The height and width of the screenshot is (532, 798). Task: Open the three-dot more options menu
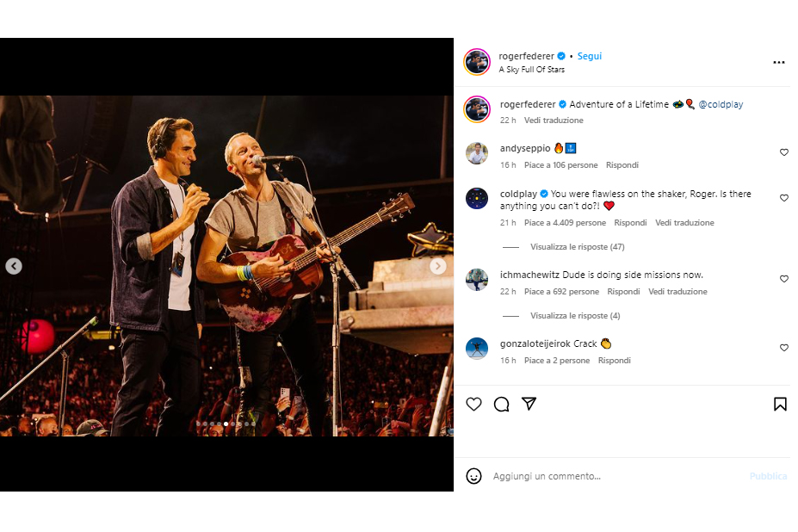pos(779,62)
